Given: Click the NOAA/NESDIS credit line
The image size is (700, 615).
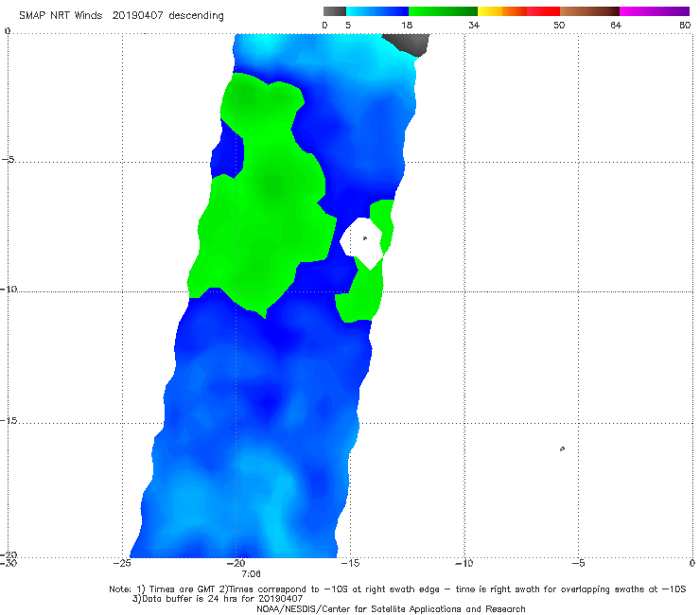Looking at the screenshot, I should click(391, 609).
